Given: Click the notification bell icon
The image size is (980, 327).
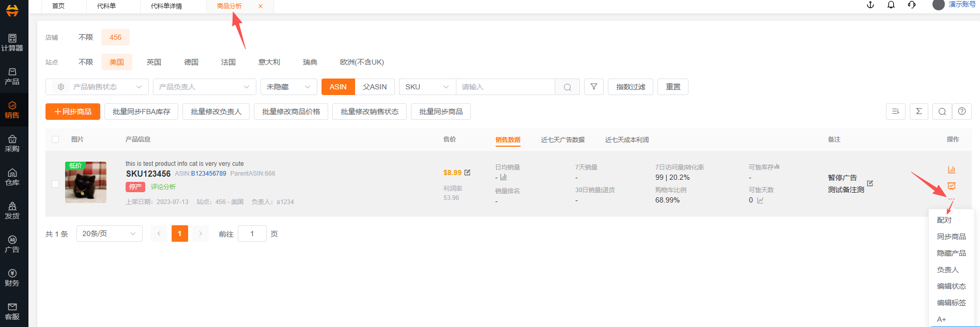Looking at the screenshot, I should pos(891,5).
